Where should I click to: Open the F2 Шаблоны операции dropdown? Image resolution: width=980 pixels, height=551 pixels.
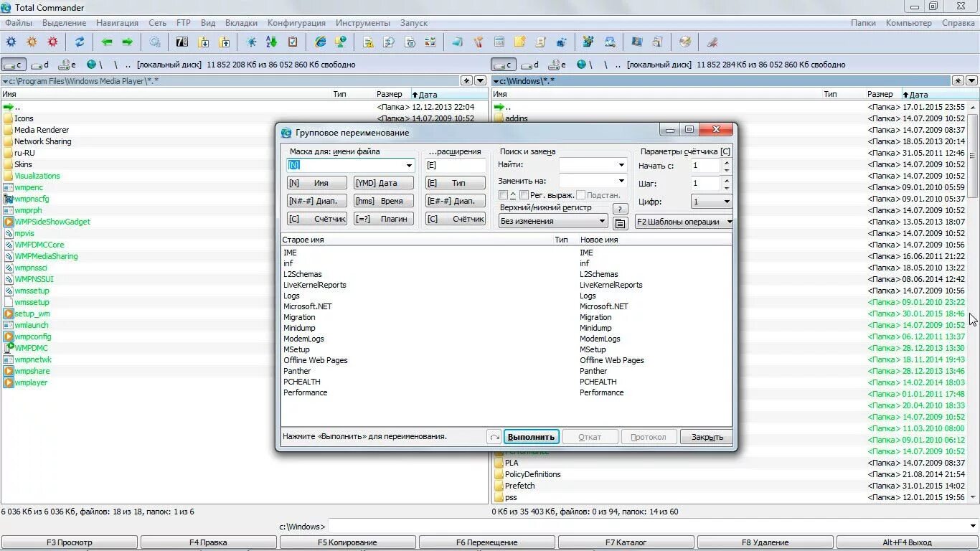(684, 222)
